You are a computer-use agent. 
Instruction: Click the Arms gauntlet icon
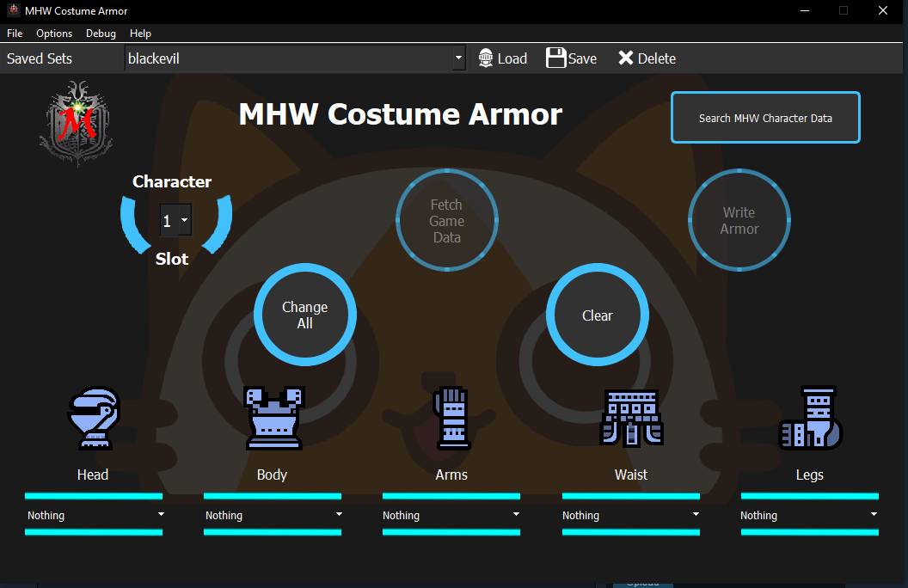tap(452, 418)
